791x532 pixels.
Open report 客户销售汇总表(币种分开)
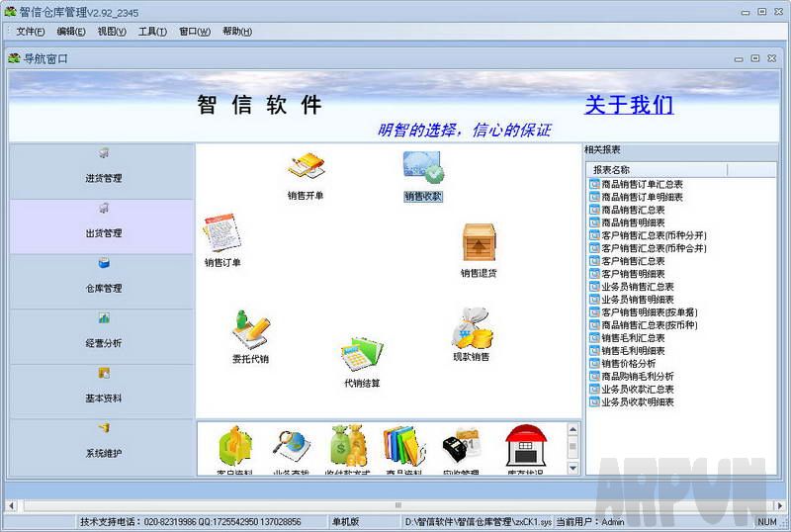click(x=649, y=235)
